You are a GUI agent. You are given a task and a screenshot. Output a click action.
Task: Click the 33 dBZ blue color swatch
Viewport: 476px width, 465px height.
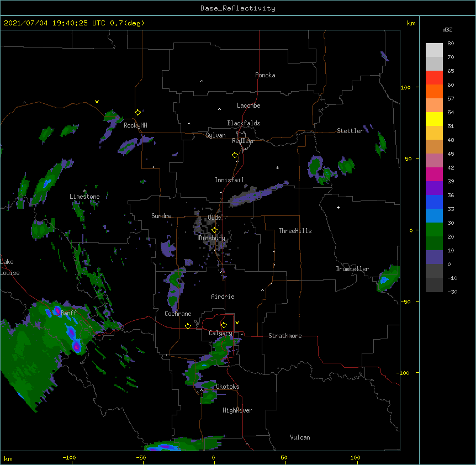pyautogui.click(x=434, y=215)
